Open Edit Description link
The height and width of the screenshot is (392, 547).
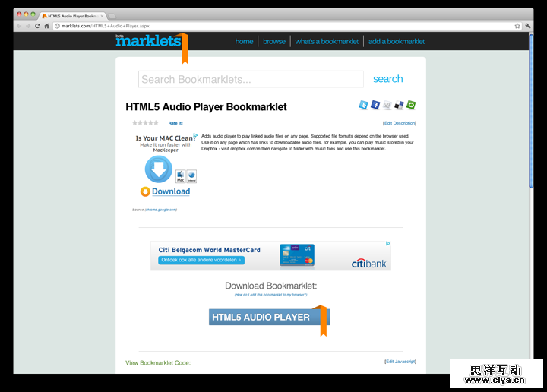click(x=400, y=123)
